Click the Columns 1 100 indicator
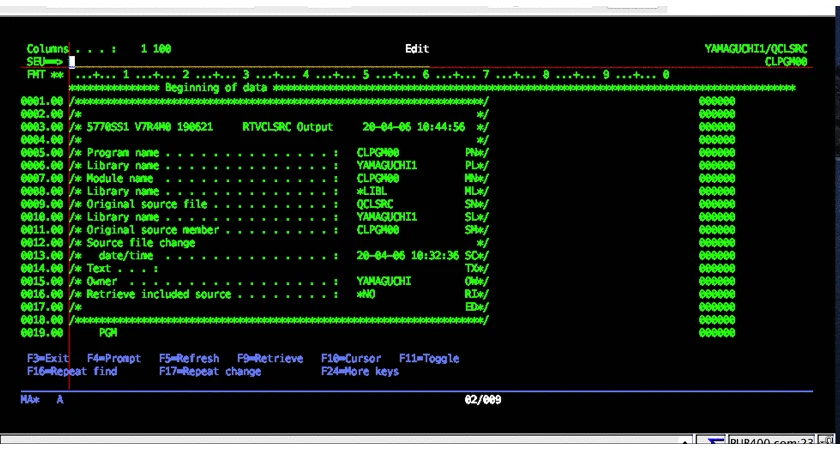This screenshot has width=840, height=450. pos(99,49)
